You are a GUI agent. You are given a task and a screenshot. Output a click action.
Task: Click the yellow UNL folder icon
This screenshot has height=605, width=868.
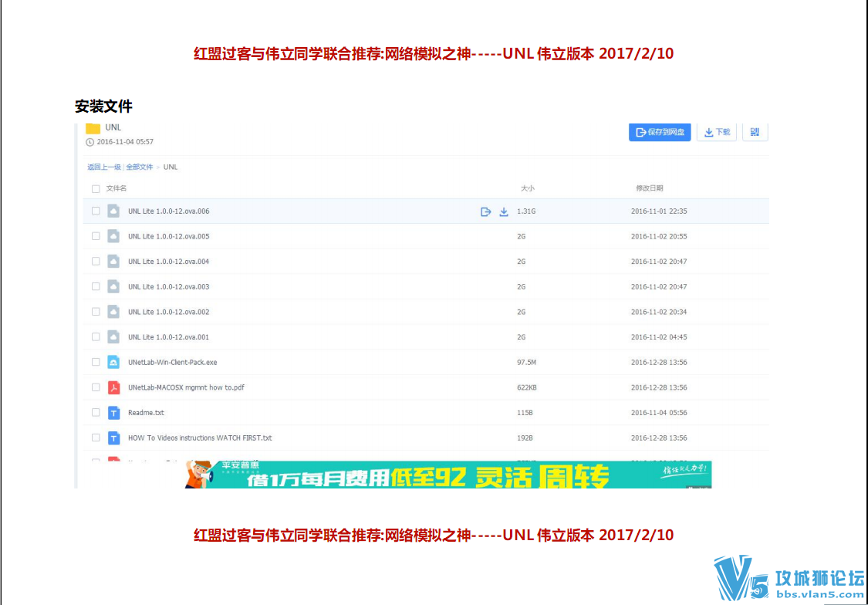click(x=93, y=128)
